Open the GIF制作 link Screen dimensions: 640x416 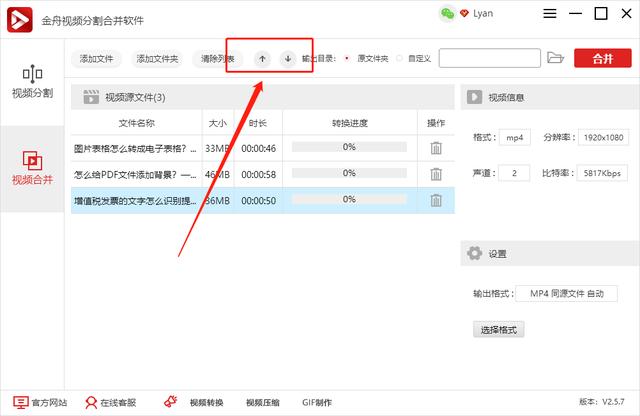point(317,403)
